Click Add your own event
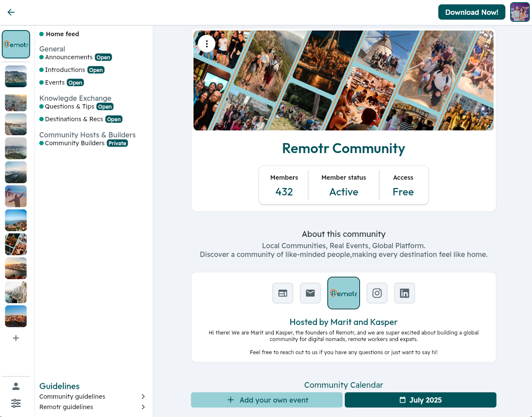The image size is (532, 417). [267, 400]
